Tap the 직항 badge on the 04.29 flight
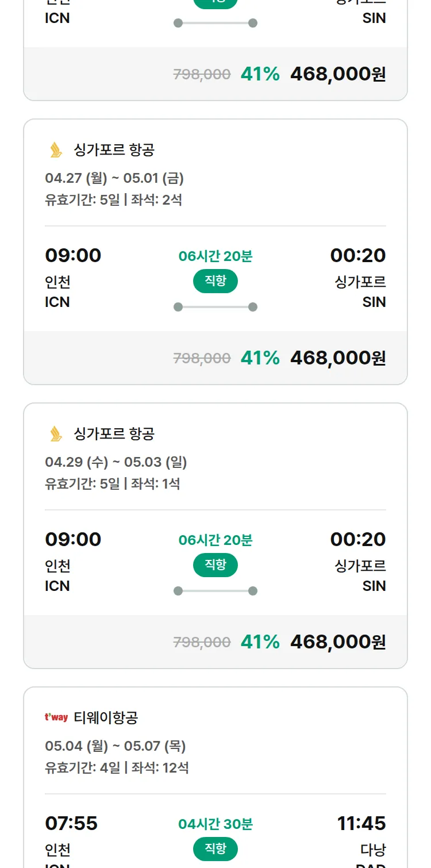The width and height of the screenshot is (431, 868). tap(215, 565)
